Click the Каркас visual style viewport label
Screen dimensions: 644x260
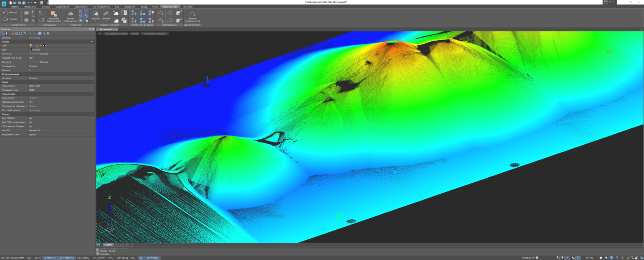(135, 34)
